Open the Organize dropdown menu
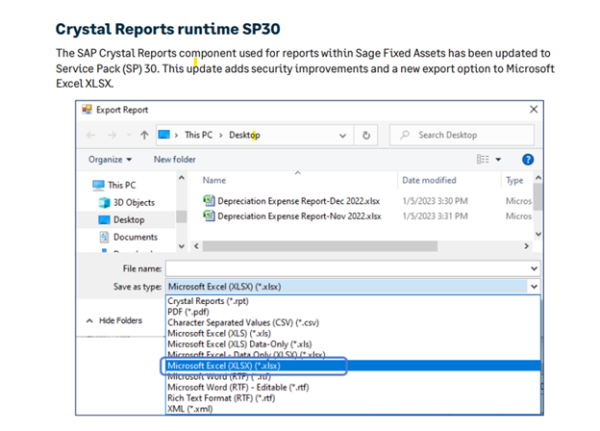The width and height of the screenshot is (600, 431). tap(109, 159)
